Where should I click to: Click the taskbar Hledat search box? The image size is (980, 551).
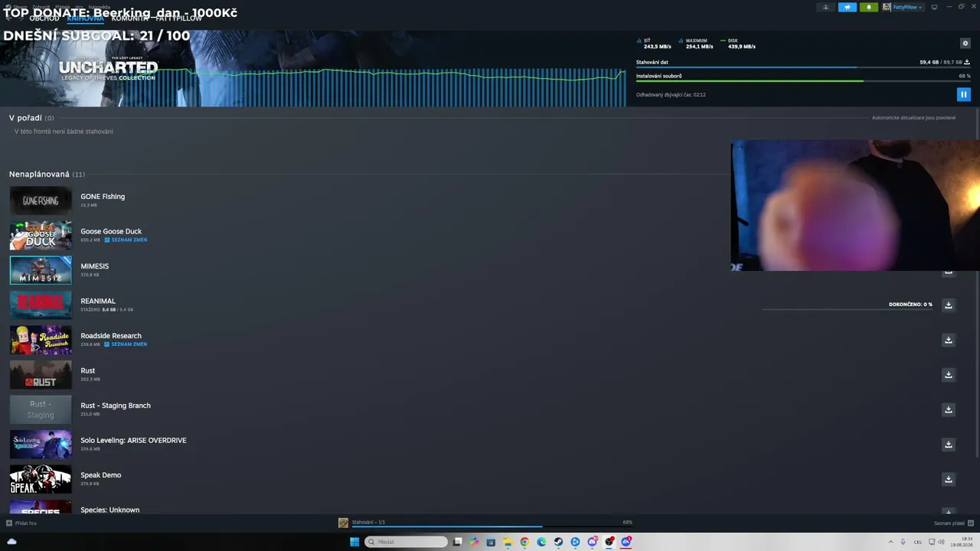tap(406, 542)
